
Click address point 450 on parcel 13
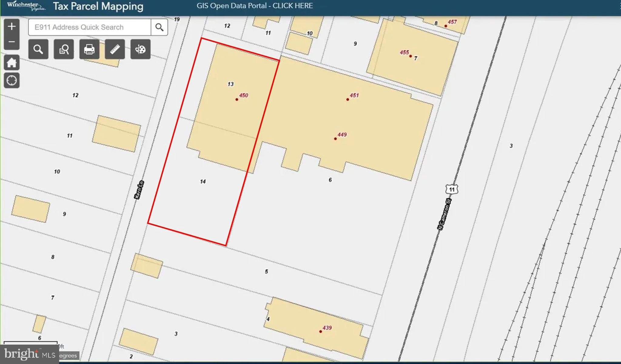tap(237, 99)
